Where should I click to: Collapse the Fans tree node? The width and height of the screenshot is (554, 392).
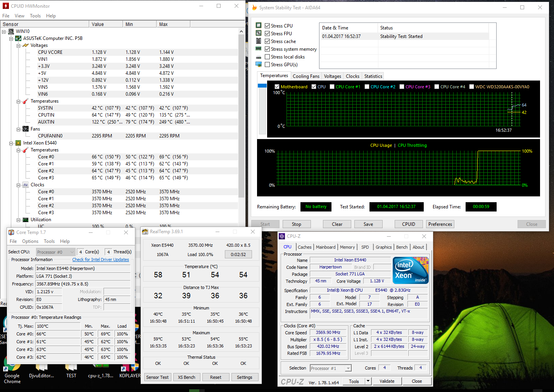click(x=19, y=129)
